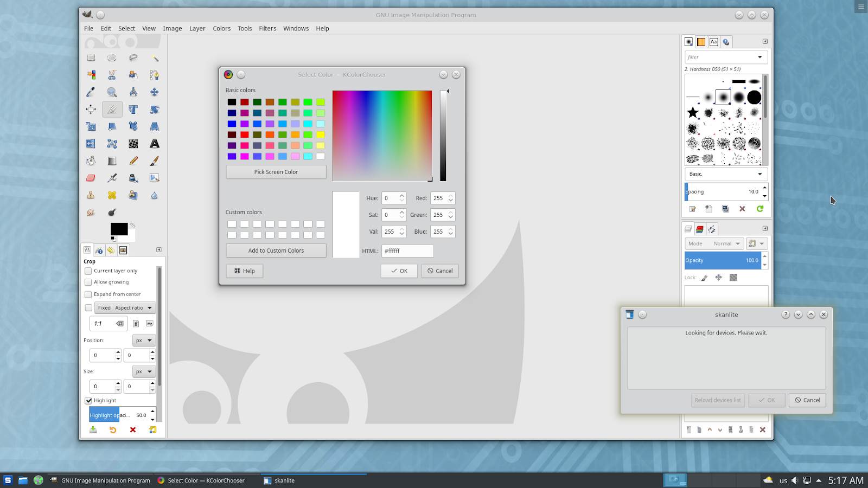
Task: Select the Rectangle Select tool
Action: [91, 57]
